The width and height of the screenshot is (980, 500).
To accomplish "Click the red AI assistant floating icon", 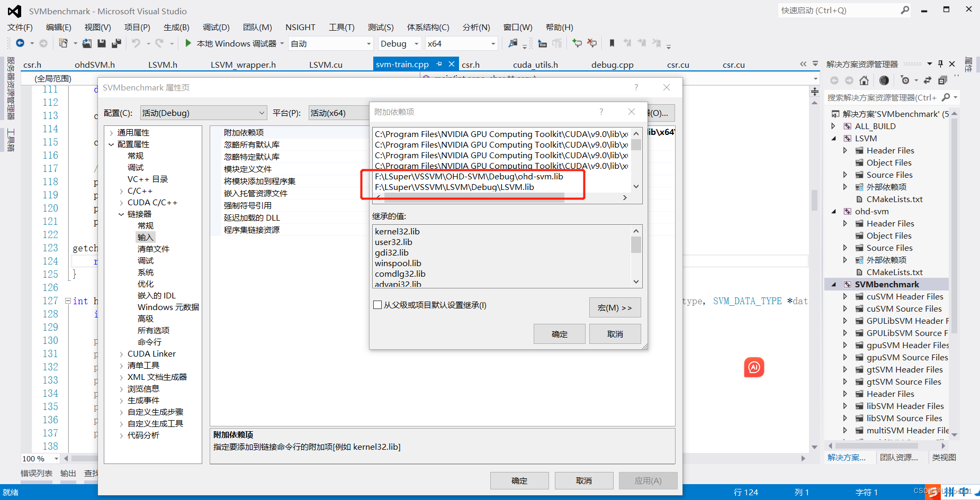I will [754, 367].
